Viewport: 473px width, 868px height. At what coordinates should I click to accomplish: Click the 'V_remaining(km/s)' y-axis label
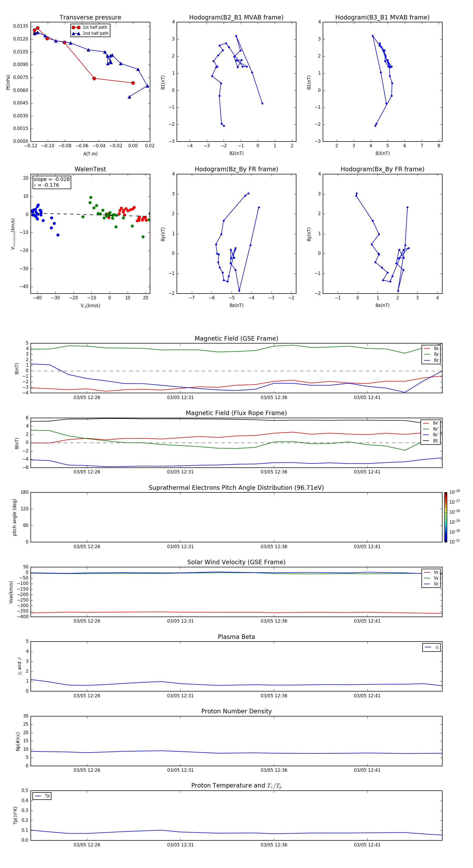click(x=13, y=234)
